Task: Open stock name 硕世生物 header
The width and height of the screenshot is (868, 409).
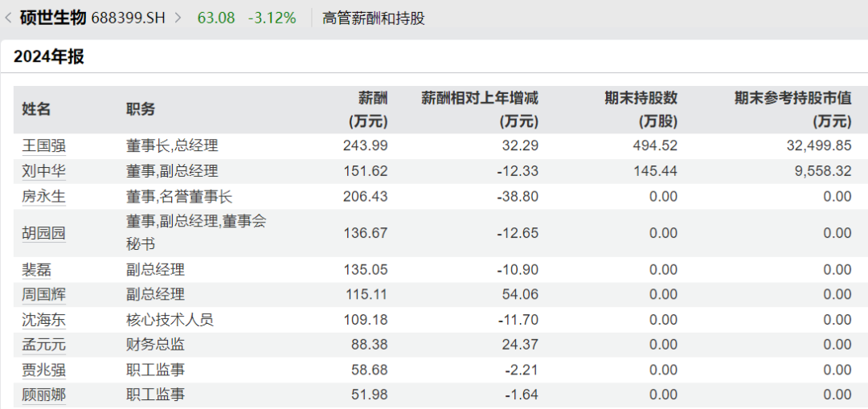Action: [53, 18]
